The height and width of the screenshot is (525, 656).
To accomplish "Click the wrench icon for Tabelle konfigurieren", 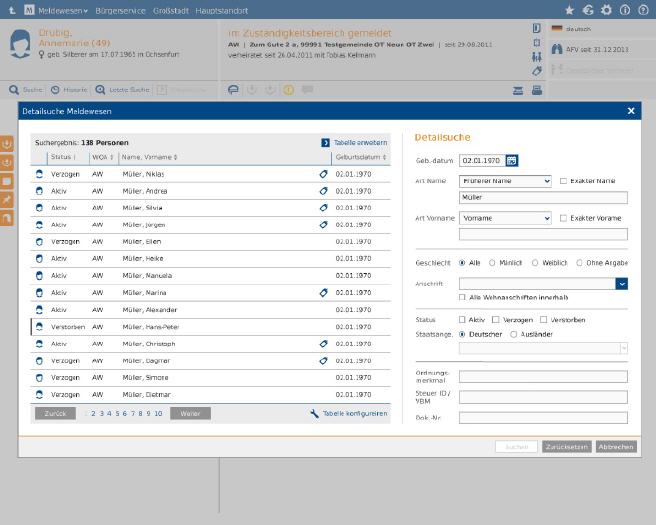I will [315, 413].
